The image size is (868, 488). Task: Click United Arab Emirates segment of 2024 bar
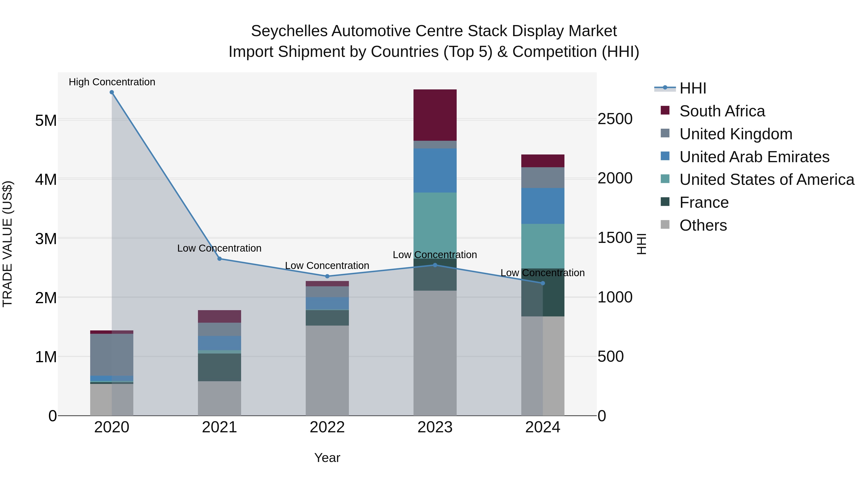[542, 206]
